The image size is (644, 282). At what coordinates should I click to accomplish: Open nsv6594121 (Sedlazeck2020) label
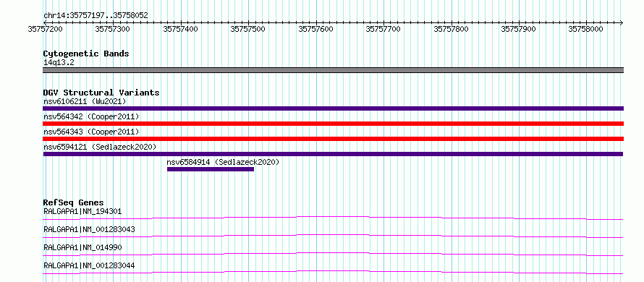100,147
